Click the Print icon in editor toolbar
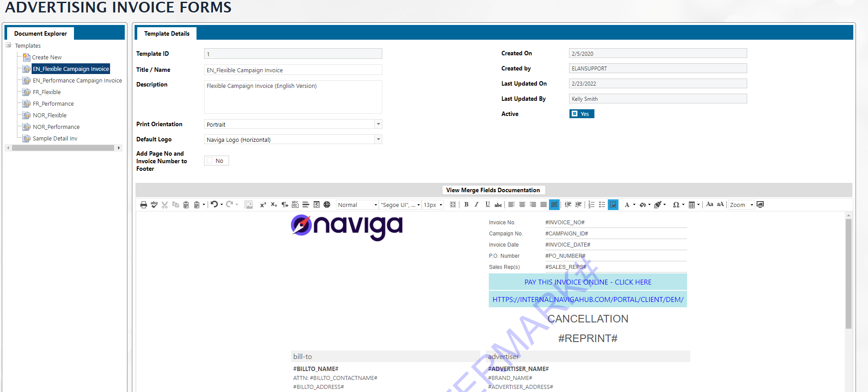The height and width of the screenshot is (392, 868). coord(143,205)
